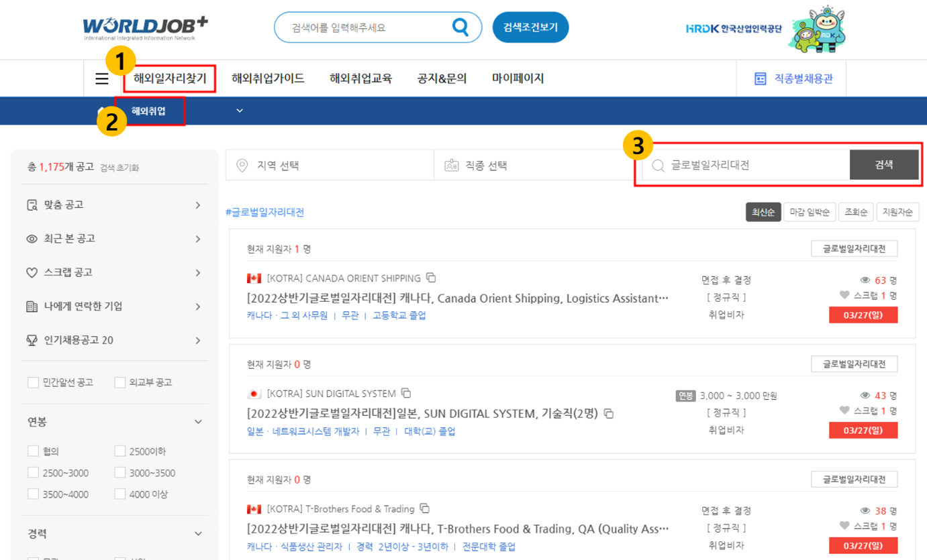
Task: Expand the 최근 본 공고 chevron
Action: point(198,239)
